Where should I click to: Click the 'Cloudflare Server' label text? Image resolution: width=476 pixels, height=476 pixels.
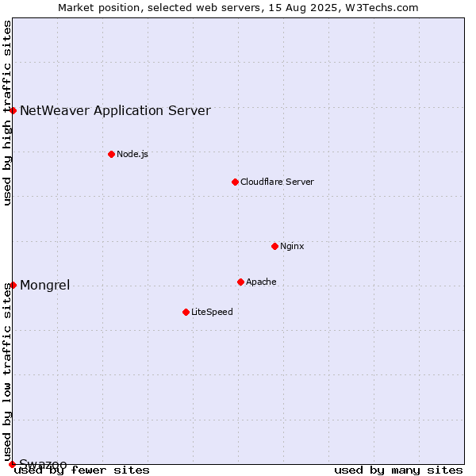tap(277, 182)
